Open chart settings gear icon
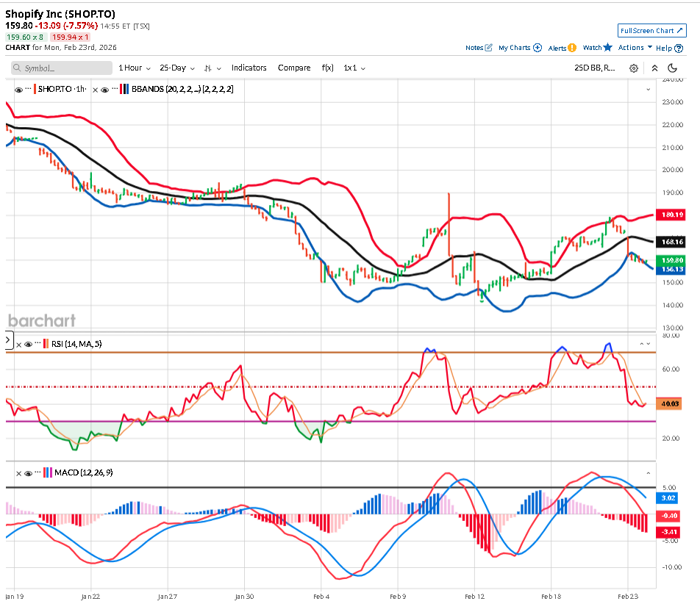Viewport: 700px width, 604px height. click(634, 68)
